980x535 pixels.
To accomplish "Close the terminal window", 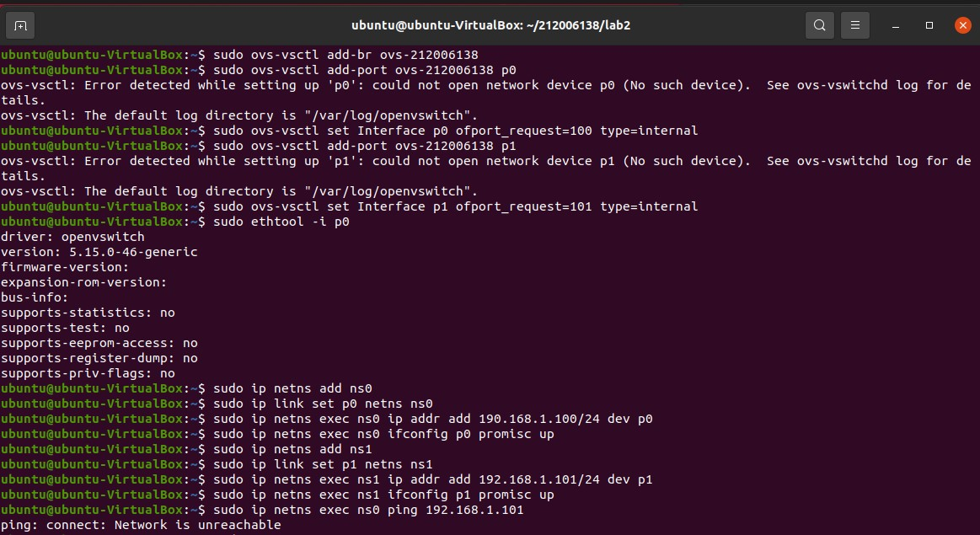I will [963, 25].
